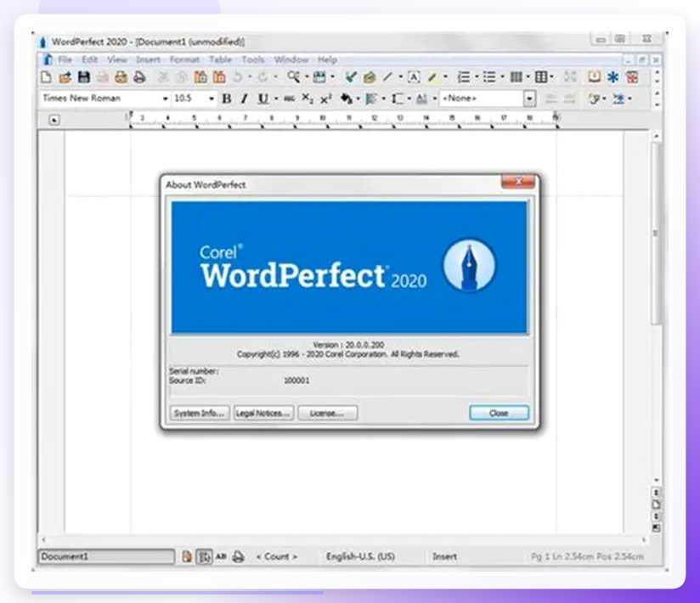Apply superscript formatting
Image resolution: width=700 pixels, height=603 pixels.
(x=326, y=99)
